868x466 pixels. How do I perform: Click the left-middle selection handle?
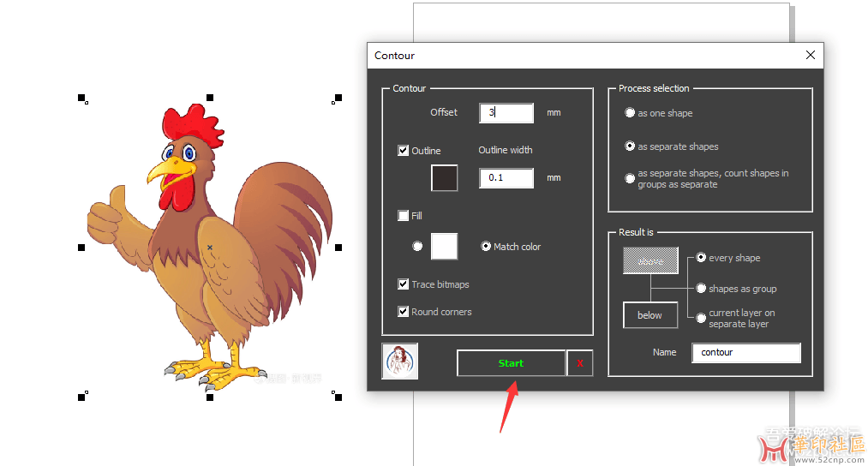(x=81, y=248)
